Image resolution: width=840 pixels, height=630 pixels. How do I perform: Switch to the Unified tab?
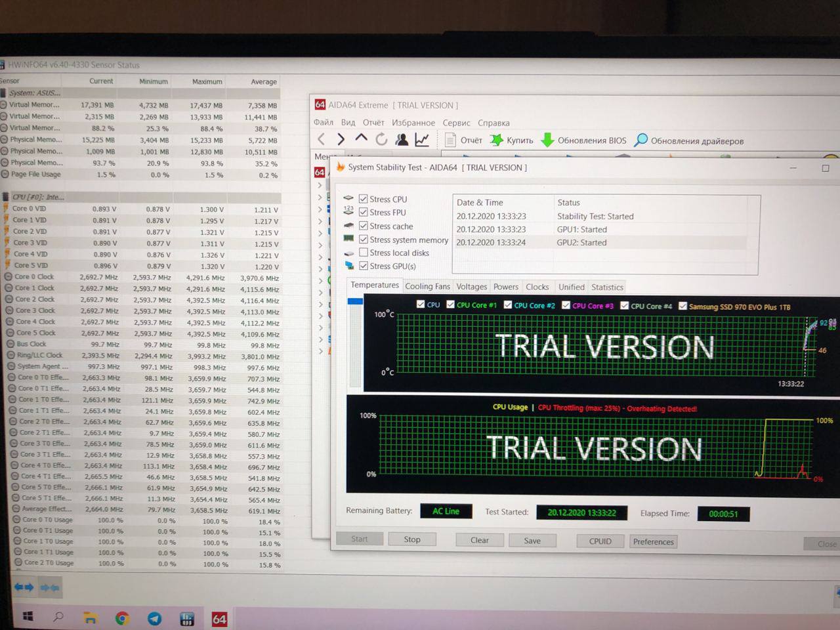[571, 287]
